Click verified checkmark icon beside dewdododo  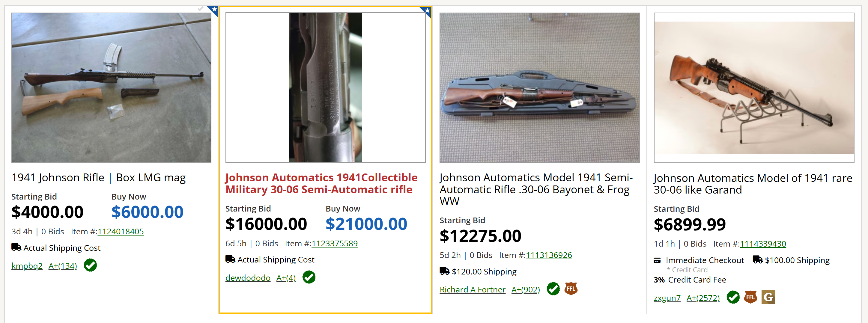tap(309, 277)
